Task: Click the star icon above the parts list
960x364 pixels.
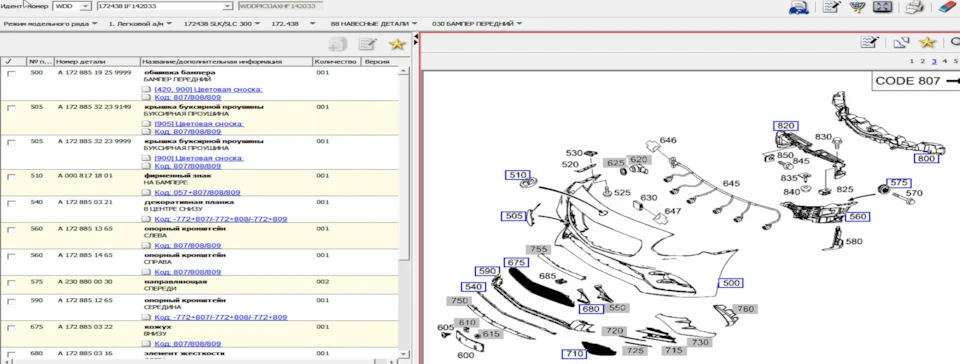Action: (397, 44)
